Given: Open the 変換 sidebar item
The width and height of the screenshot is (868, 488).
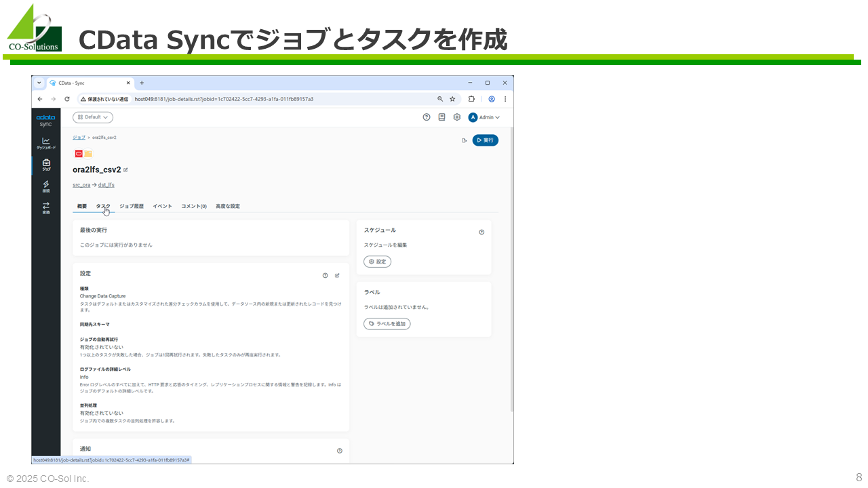Looking at the screenshot, I should tap(46, 207).
